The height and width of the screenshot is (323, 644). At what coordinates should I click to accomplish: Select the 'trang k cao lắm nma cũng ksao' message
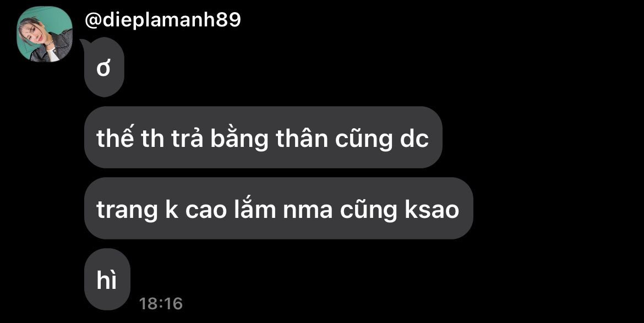pyautogui.click(x=279, y=208)
